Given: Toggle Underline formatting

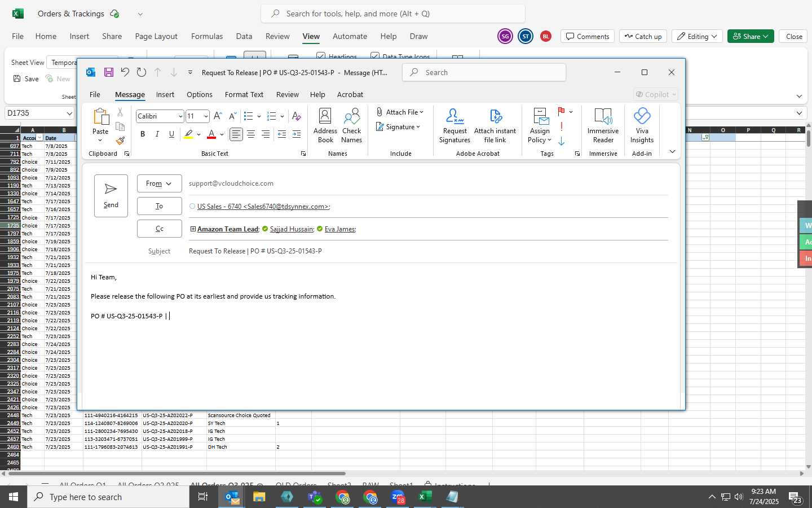Looking at the screenshot, I should pos(172,134).
